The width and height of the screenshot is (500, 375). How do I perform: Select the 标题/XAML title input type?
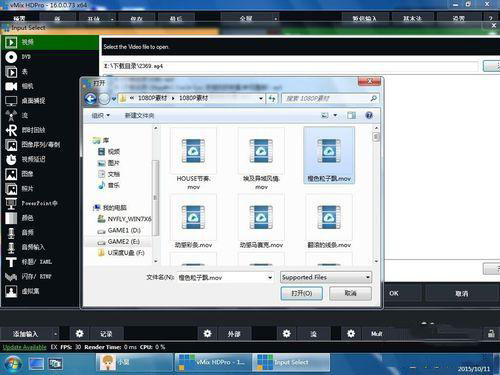click(41, 262)
